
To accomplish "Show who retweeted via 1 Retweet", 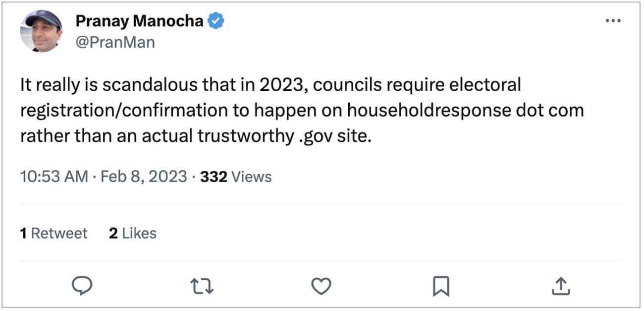I will 54,233.
